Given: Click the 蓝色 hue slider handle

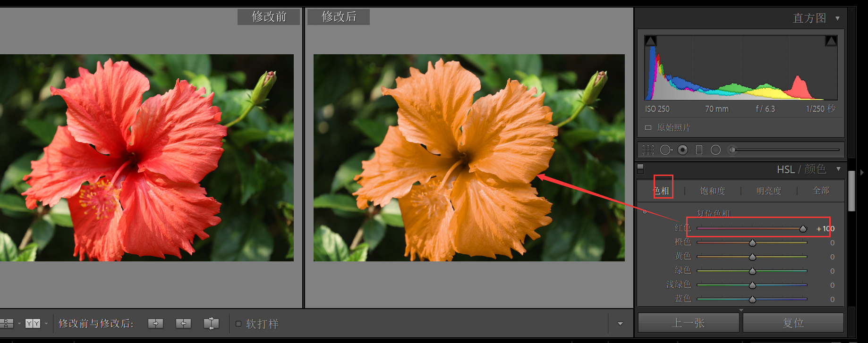Looking at the screenshot, I should (x=752, y=299).
